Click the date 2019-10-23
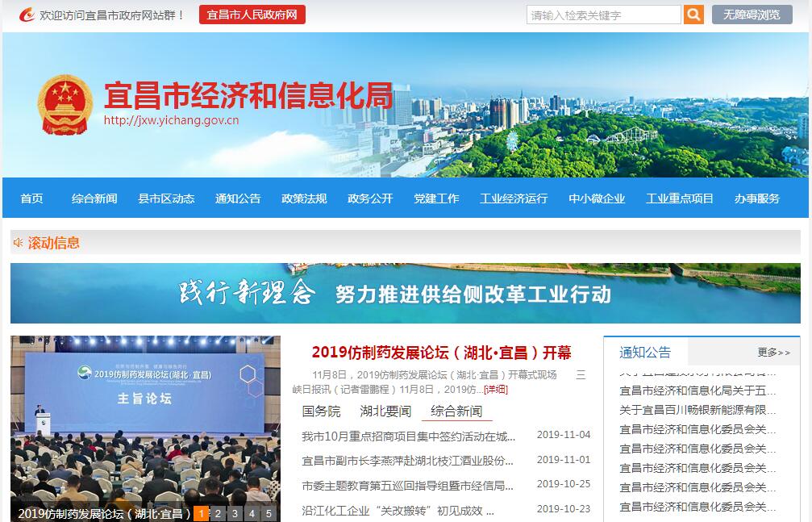The image size is (812, 522). [564, 509]
